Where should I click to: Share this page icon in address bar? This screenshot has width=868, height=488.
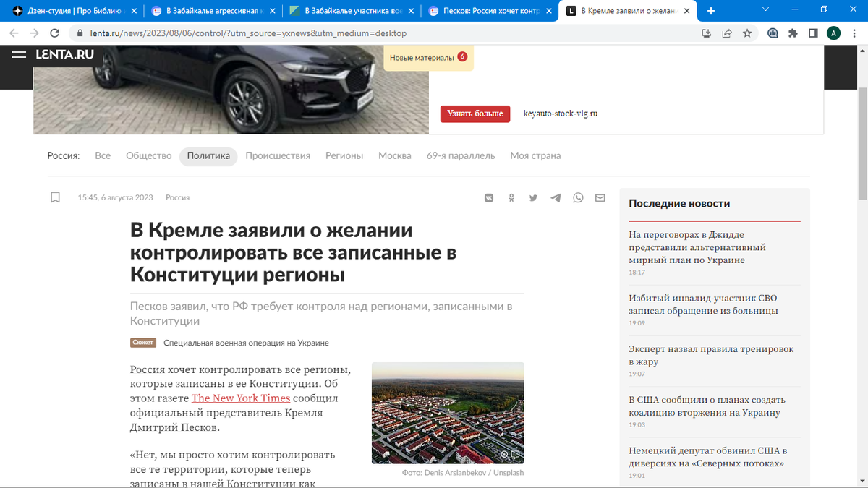pyautogui.click(x=727, y=33)
